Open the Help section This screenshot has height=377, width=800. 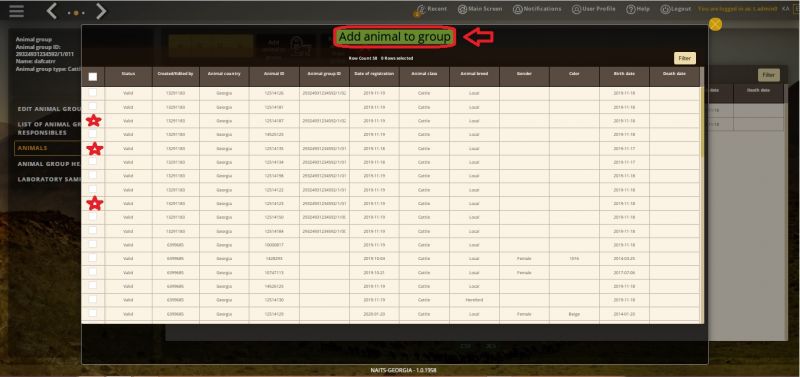(638, 9)
